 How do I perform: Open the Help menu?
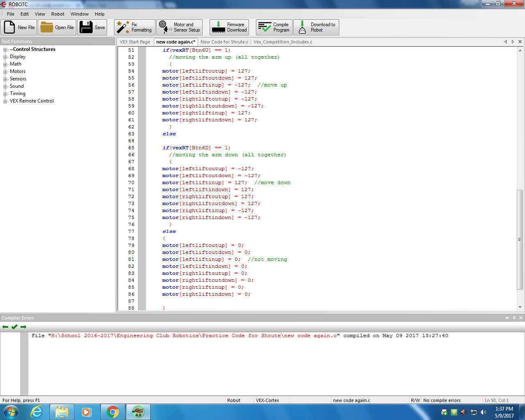click(100, 14)
